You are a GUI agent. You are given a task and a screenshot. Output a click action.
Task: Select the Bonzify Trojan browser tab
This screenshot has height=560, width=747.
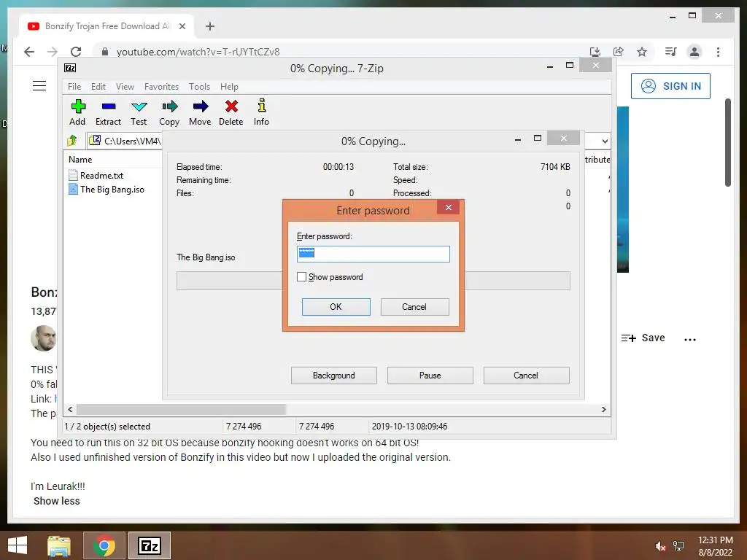coord(107,26)
